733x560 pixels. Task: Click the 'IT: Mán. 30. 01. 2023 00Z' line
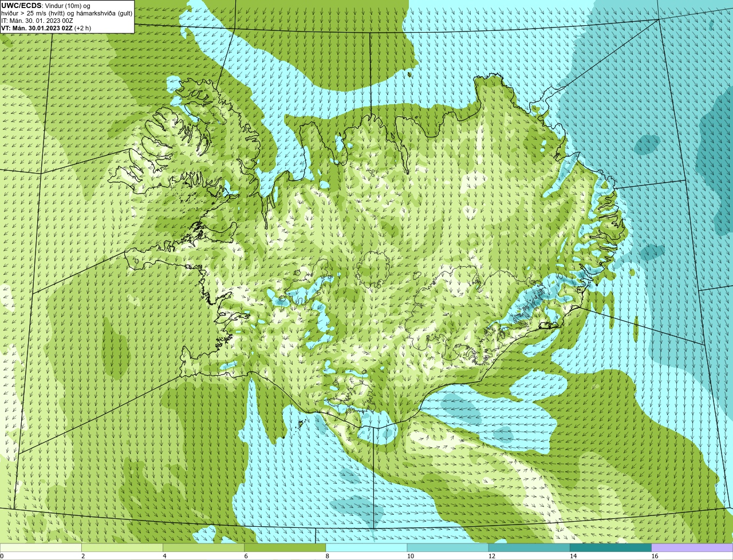[37, 21]
